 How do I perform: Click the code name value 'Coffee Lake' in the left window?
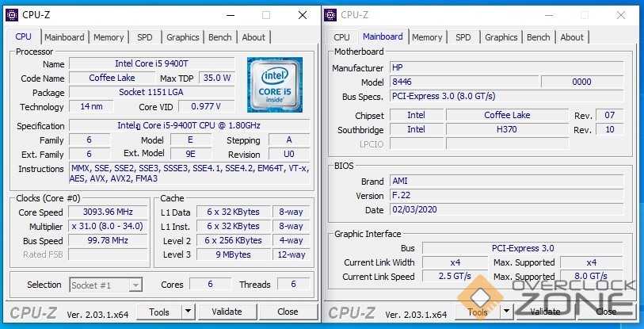point(112,78)
